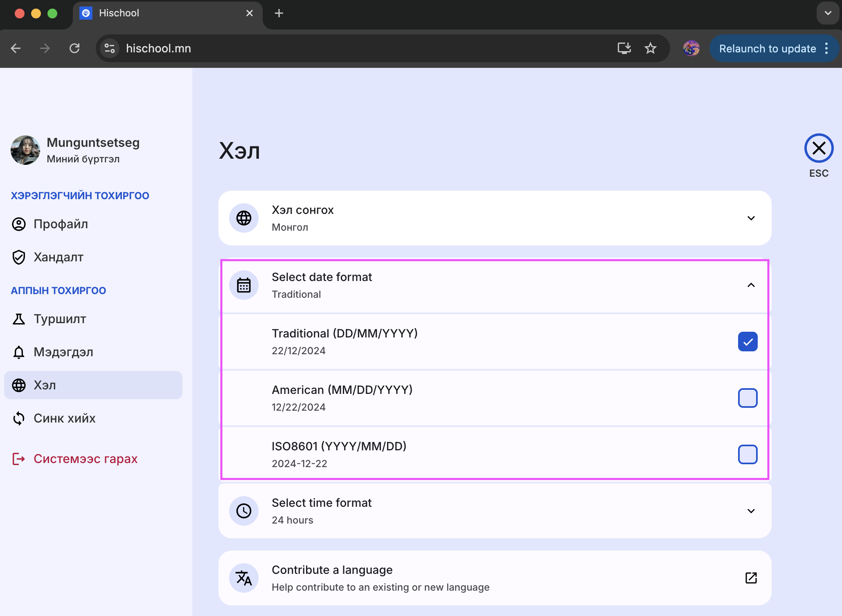This screenshot has width=842, height=616.
Task: Check the American (MM/DD/YYYY) checkbox
Action: coord(747,398)
